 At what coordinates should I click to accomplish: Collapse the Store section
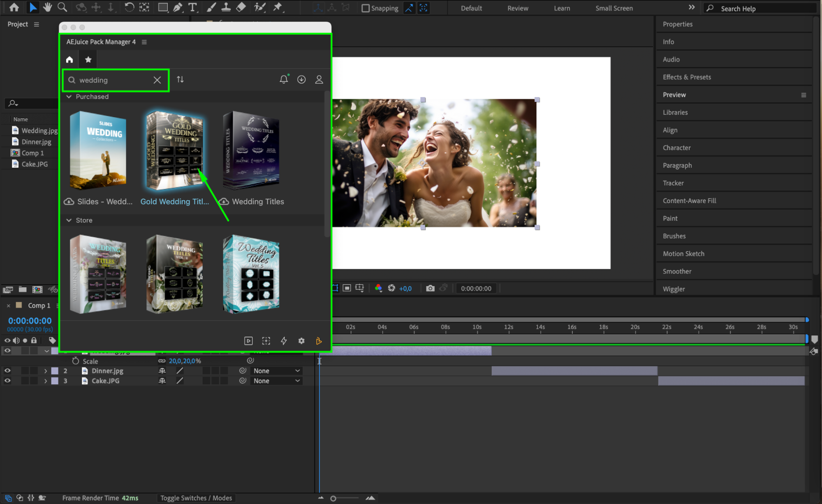point(69,220)
